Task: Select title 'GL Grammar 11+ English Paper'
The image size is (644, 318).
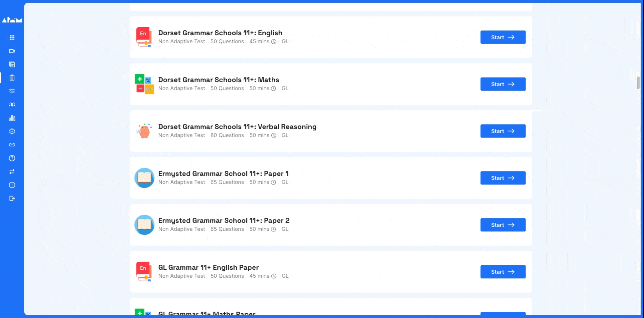Action: (x=208, y=267)
